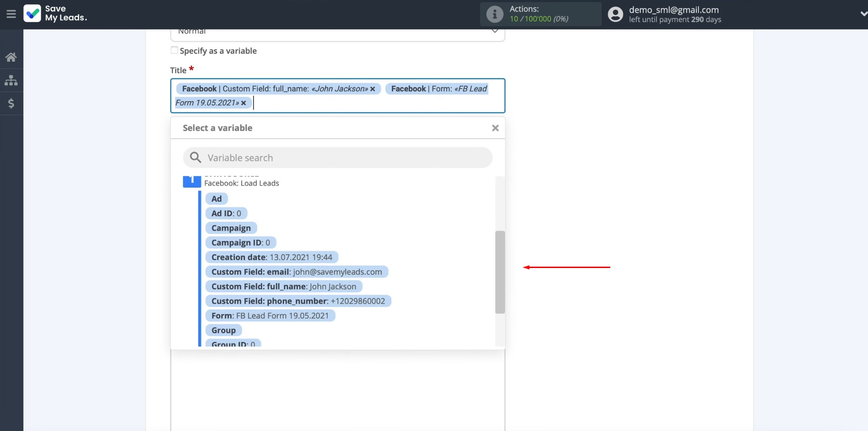This screenshot has width=868, height=431.
Task: Click the variable list scrollbar thumb
Action: [500, 272]
